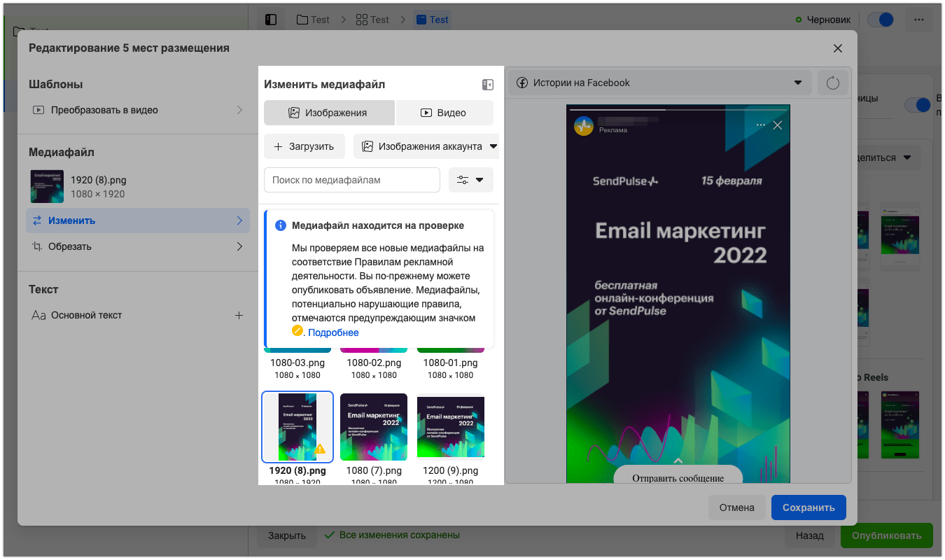Select the highlighted Test ad breadcrumb
Viewport: 945px width, 560px height.
432,20
